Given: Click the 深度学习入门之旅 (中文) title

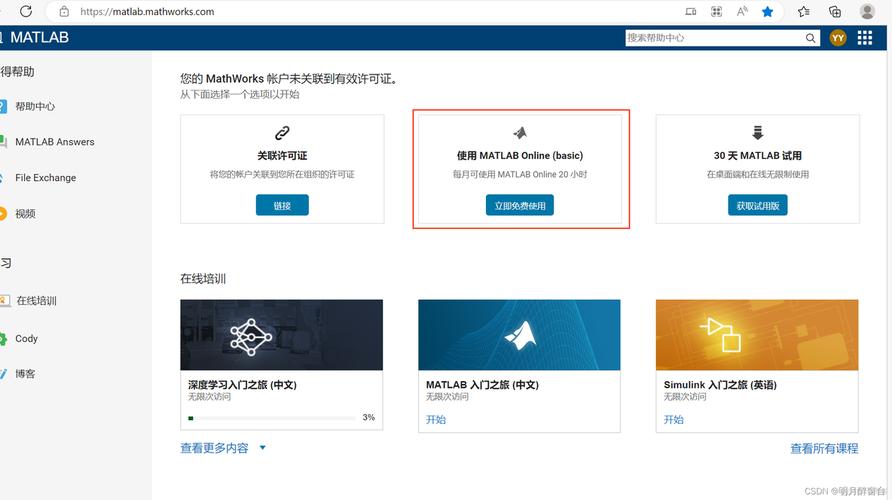Looking at the screenshot, I should (242, 385).
